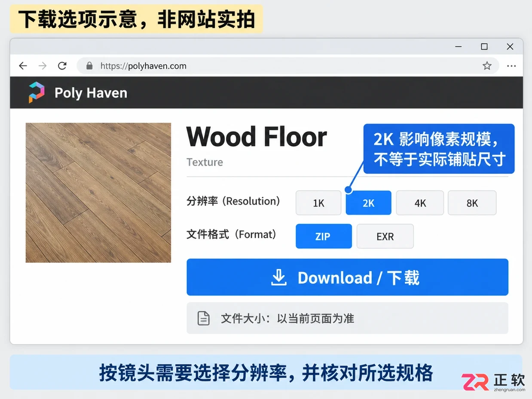Image resolution: width=532 pixels, height=399 pixels.
Task: Click the file icon beside 文件大小
Action: pos(203,318)
